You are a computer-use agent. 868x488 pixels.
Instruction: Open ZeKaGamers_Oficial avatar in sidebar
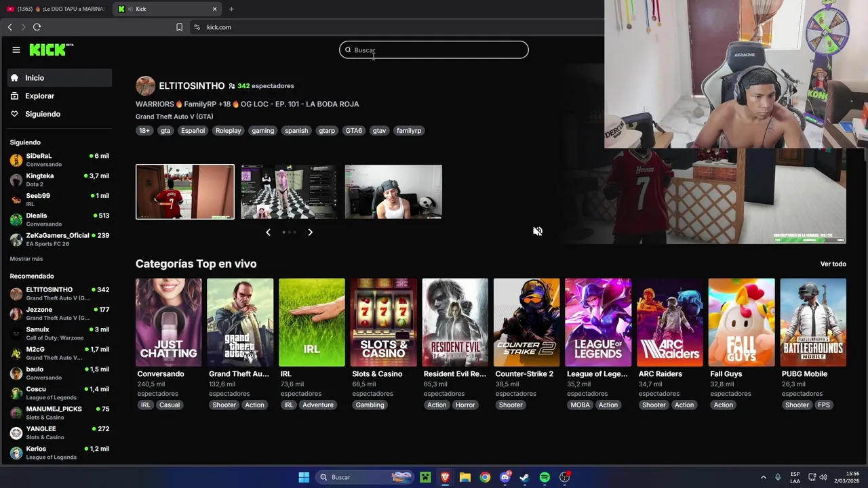(16, 239)
